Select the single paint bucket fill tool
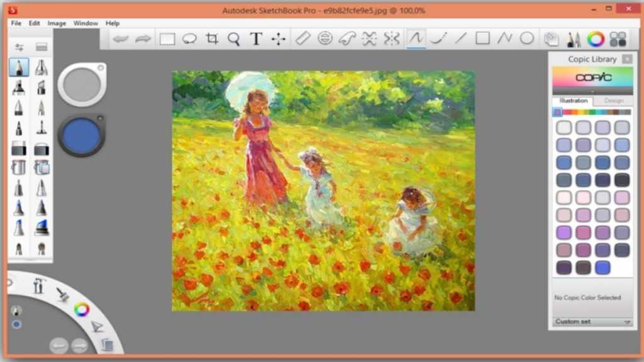644x362 pixels. (x=19, y=167)
